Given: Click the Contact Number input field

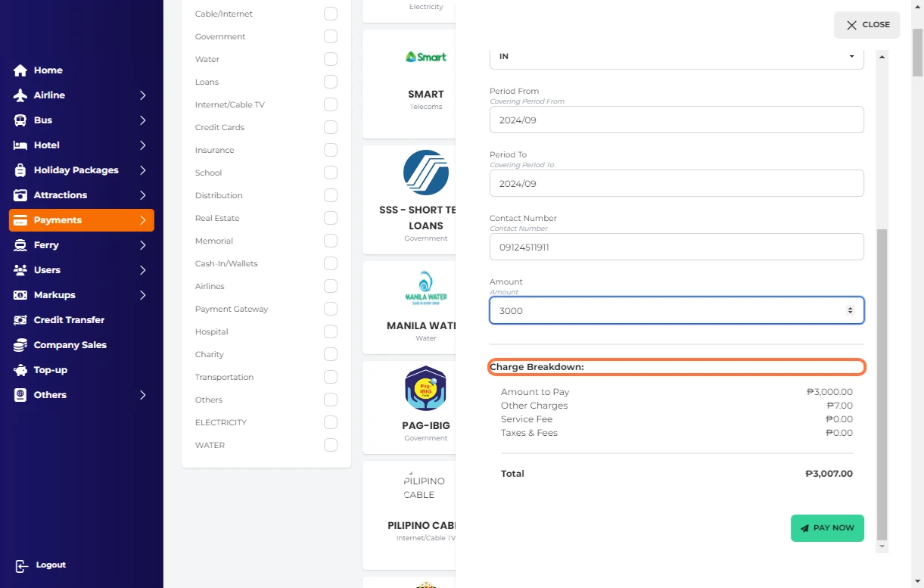Looking at the screenshot, I should [676, 247].
